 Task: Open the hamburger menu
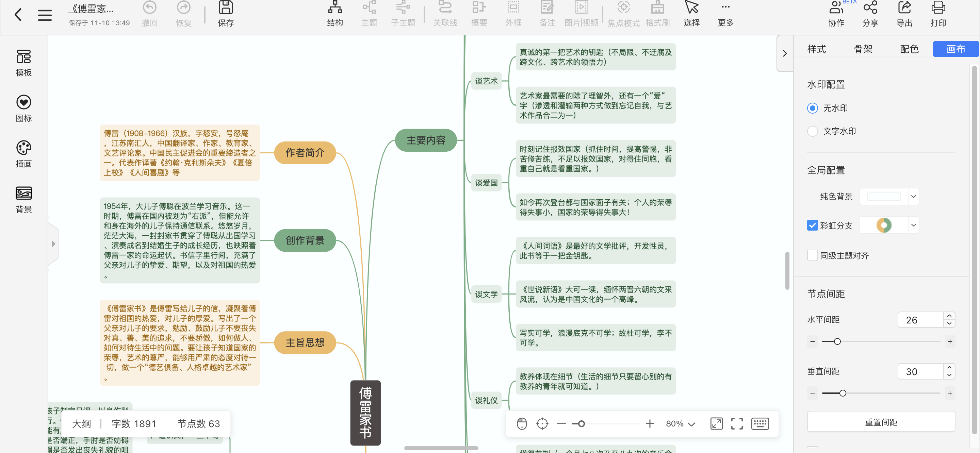click(45, 15)
